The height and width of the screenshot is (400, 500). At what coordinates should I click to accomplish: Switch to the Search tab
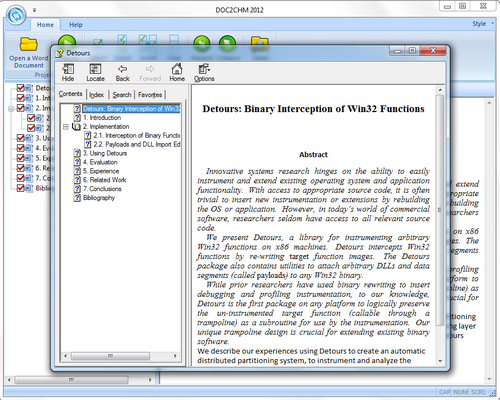click(122, 95)
